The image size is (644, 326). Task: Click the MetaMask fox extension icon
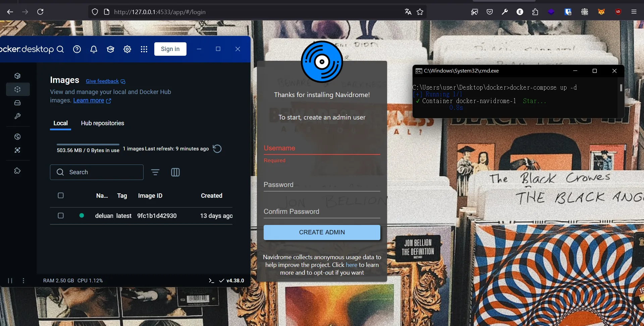coord(601,12)
